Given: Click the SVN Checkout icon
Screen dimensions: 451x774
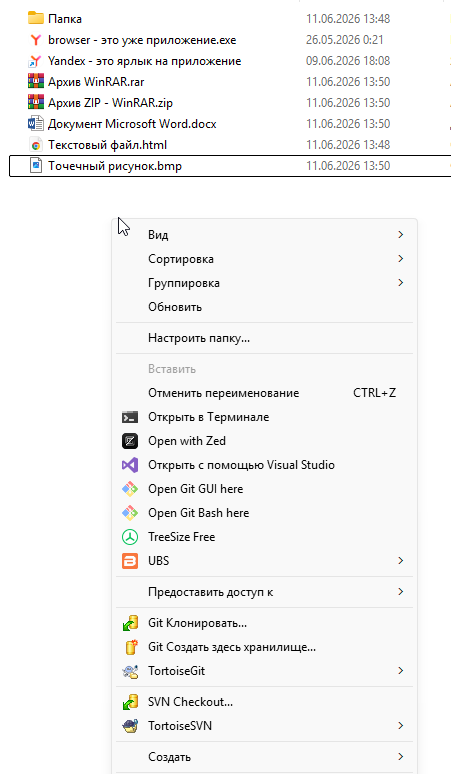Looking at the screenshot, I should click(x=130, y=702).
